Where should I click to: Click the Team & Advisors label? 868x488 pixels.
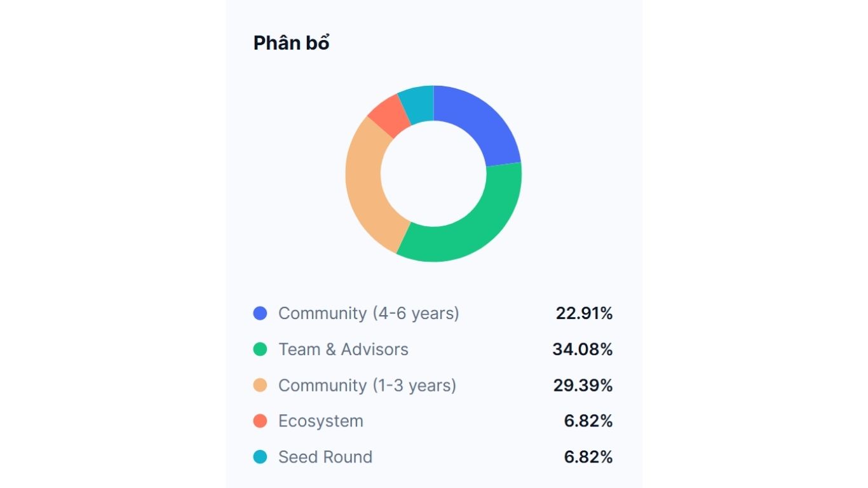pos(343,349)
